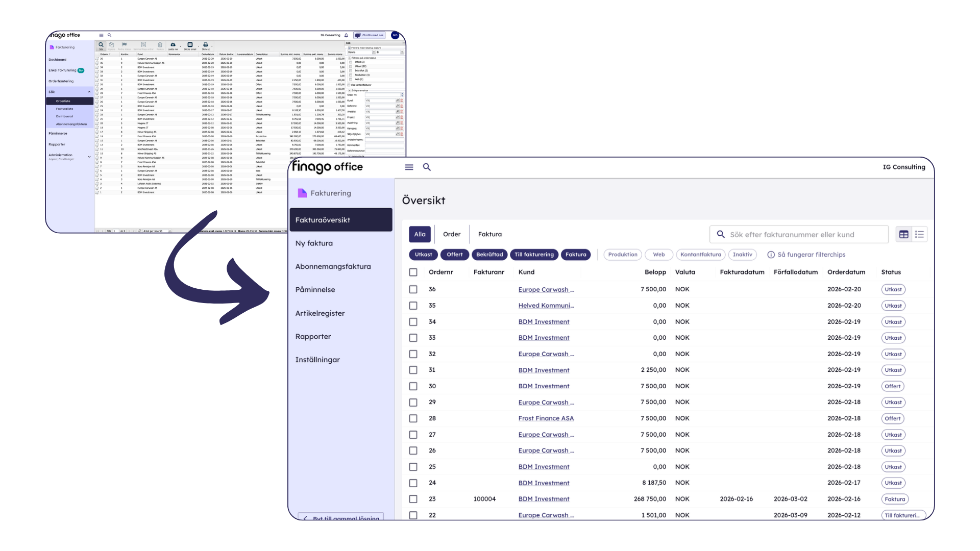Open the hamburger menu in new Finago view
This screenshot has width=980, height=551.
(409, 167)
